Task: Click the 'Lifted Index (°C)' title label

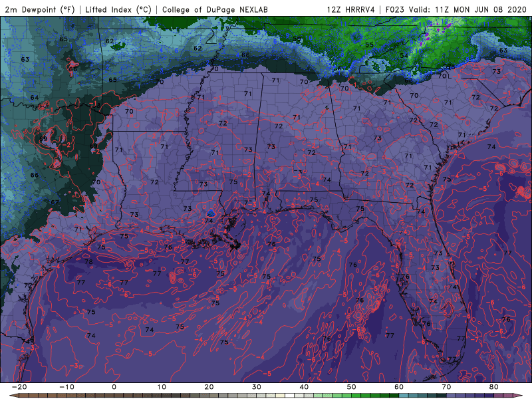Action: [x=118, y=9]
